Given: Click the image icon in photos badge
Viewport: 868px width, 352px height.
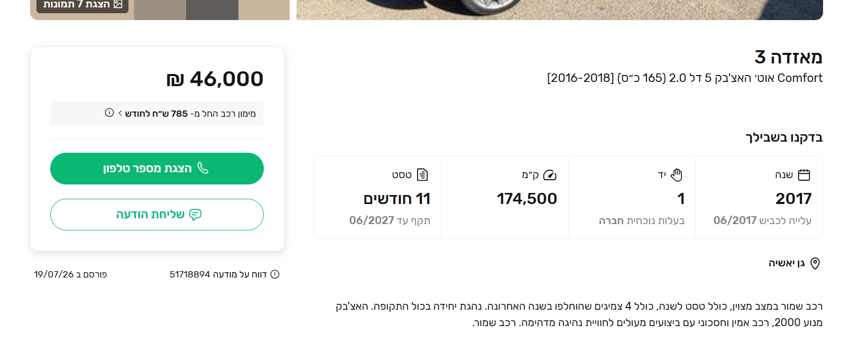Looking at the screenshot, I should coord(118,4).
